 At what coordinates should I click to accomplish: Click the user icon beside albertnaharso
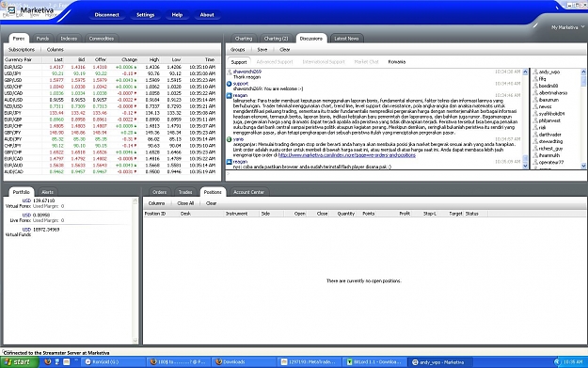(535, 92)
